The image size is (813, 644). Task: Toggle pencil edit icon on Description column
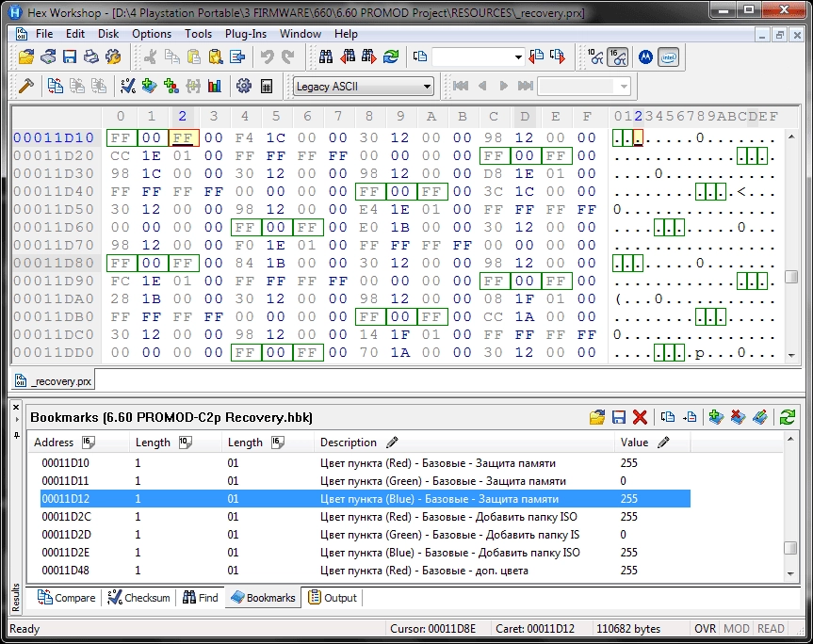[x=392, y=443]
